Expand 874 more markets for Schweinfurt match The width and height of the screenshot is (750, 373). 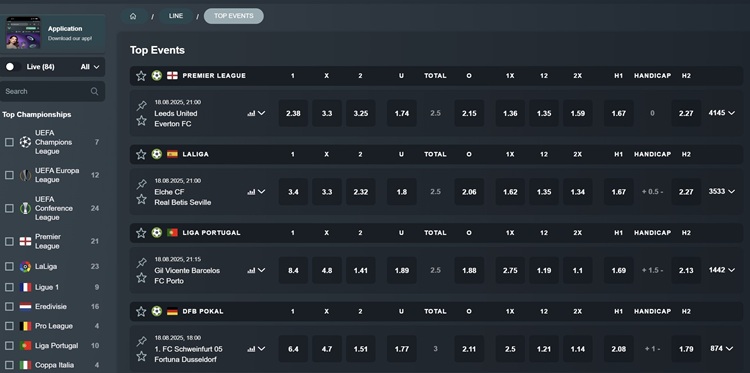point(722,349)
